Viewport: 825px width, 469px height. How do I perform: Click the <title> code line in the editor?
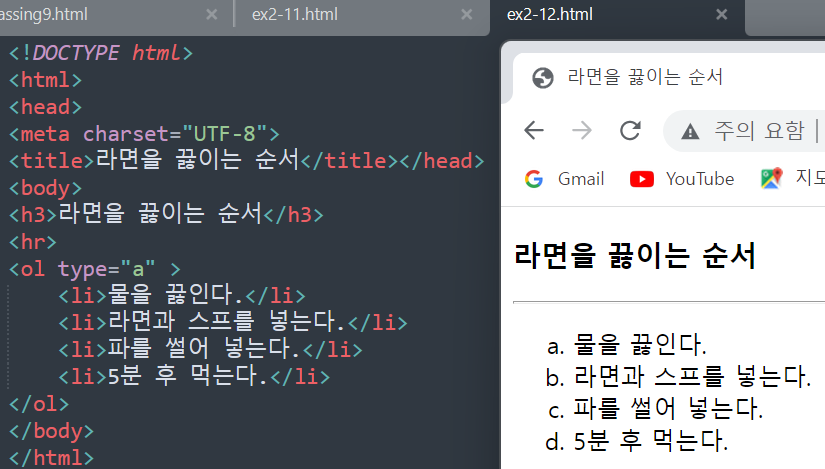[x=246, y=160]
